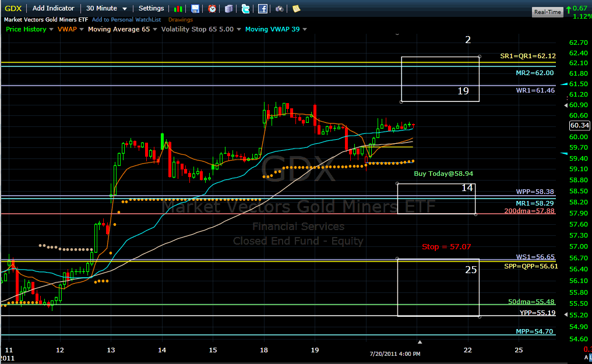Click the YPP=55.19 label

(x=538, y=313)
